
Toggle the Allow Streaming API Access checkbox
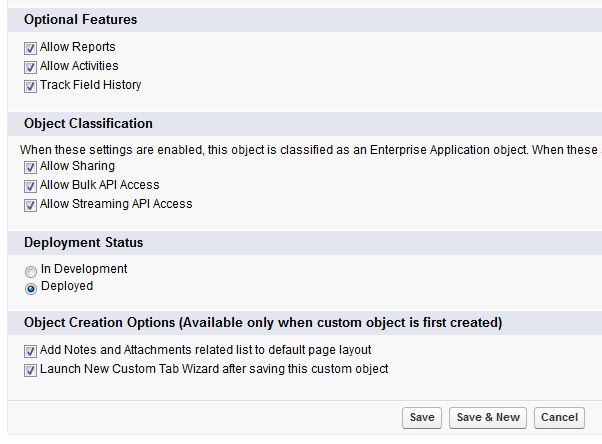click(x=30, y=205)
